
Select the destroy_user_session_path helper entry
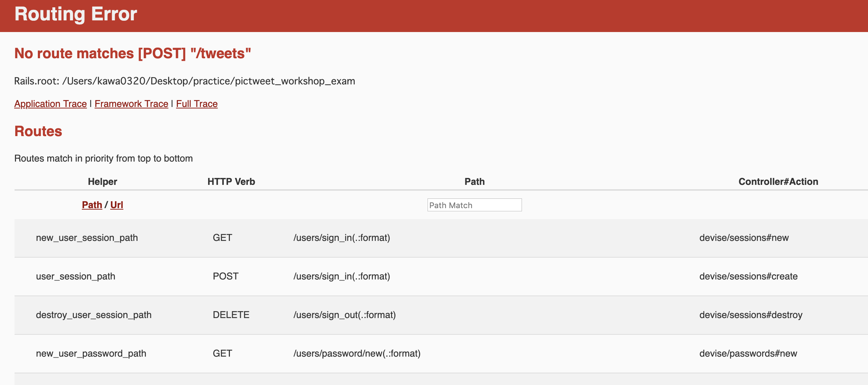[93, 315]
